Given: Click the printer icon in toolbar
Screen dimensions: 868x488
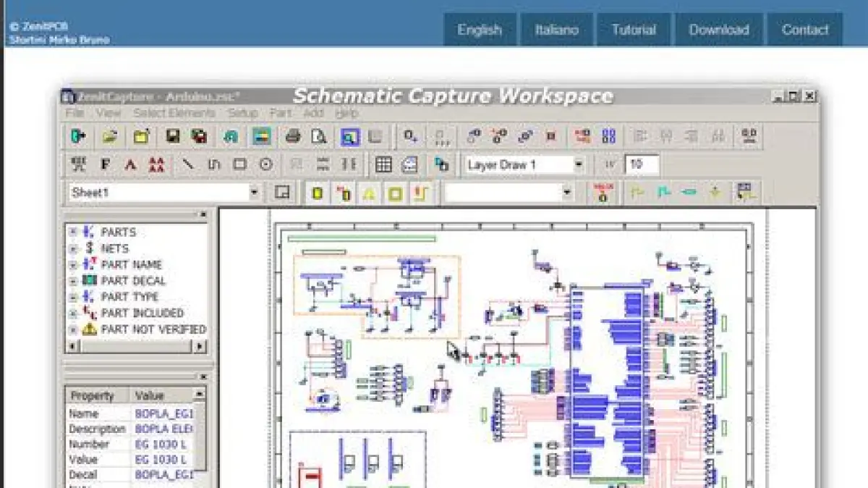Looking at the screenshot, I should (x=292, y=136).
